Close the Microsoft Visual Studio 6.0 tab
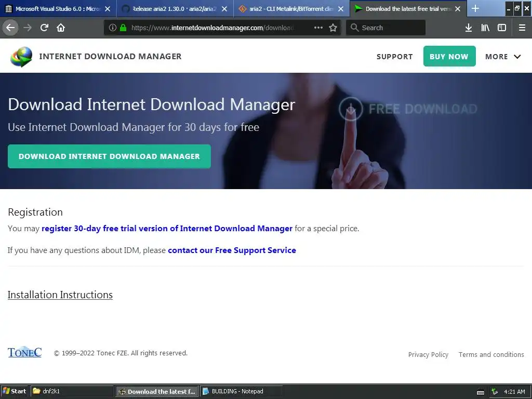The width and height of the screenshot is (532, 399). [108, 9]
